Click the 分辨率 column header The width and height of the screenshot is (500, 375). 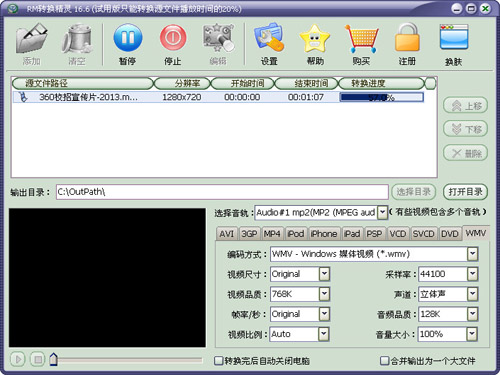(182, 83)
